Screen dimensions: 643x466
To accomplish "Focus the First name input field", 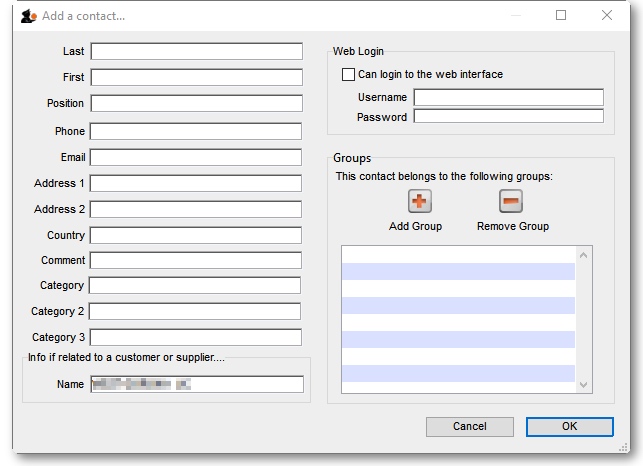I will (196, 77).
